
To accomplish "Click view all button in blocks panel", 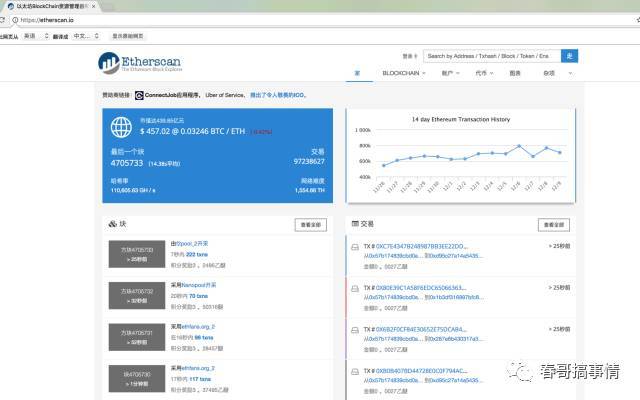I will pyautogui.click(x=311, y=225).
